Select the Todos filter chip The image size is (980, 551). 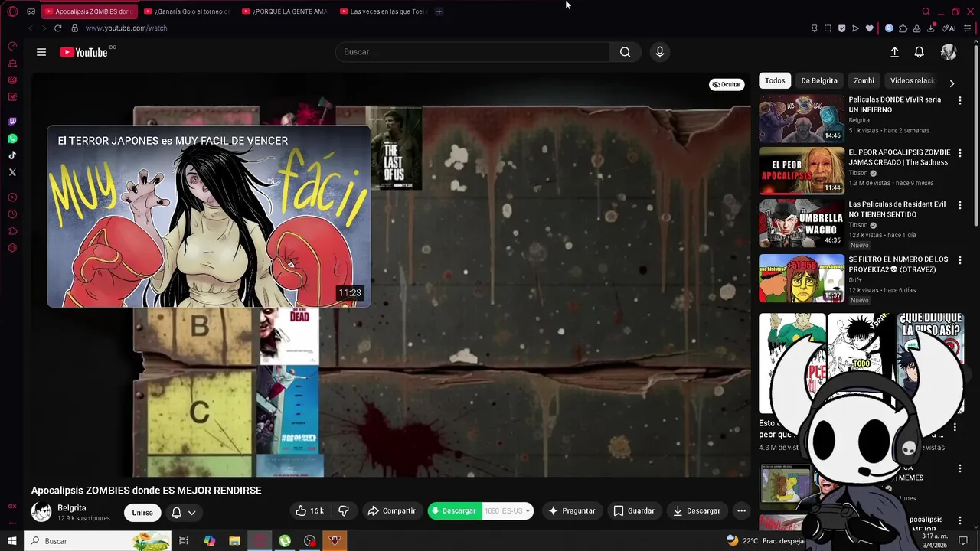[x=775, y=80]
